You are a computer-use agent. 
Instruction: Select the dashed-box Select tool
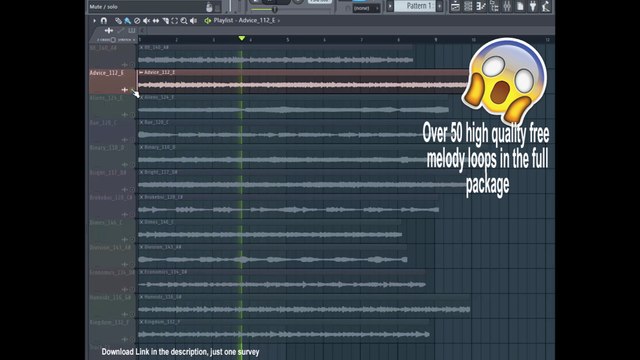tap(175, 20)
